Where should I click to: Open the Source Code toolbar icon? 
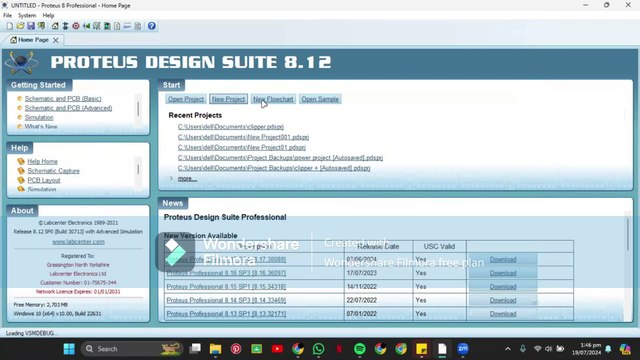click(127, 26)
